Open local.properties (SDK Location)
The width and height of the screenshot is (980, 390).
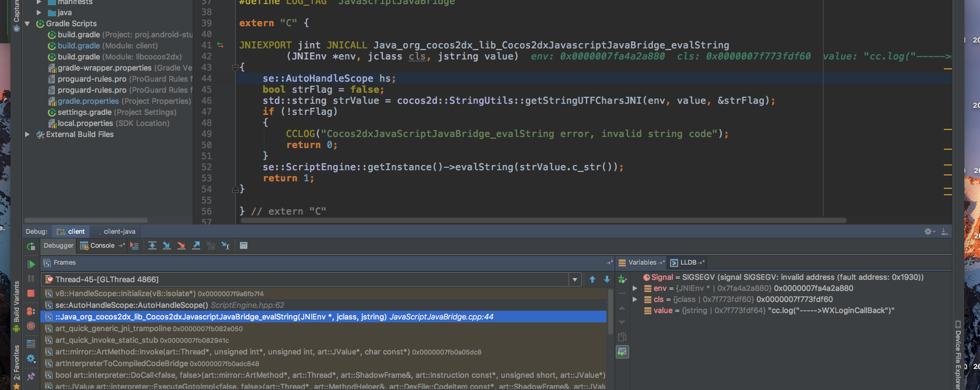coord(109,123)
